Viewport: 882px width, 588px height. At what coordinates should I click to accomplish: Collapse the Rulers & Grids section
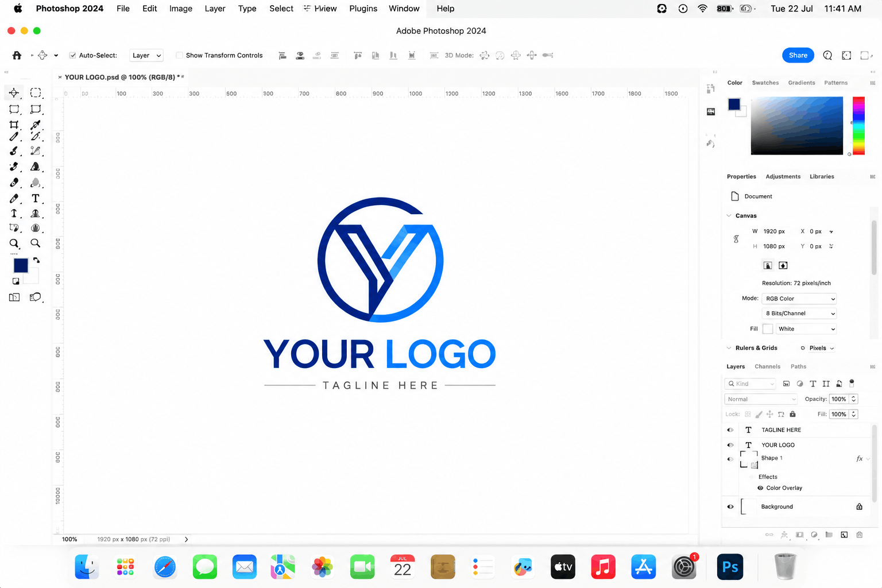point(729,348)
